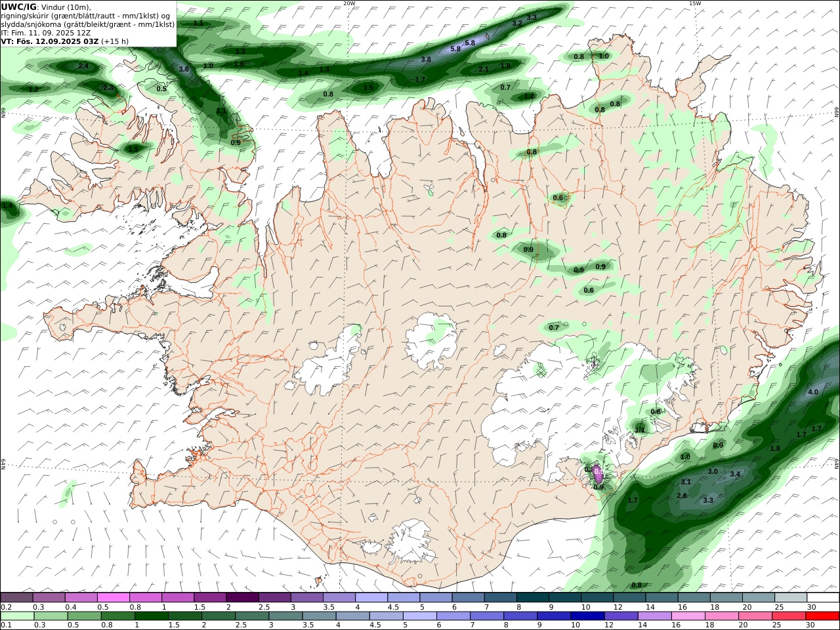Click the '20W' longitude label
This screenshot has height=630, width=840.
click(349, 3)
